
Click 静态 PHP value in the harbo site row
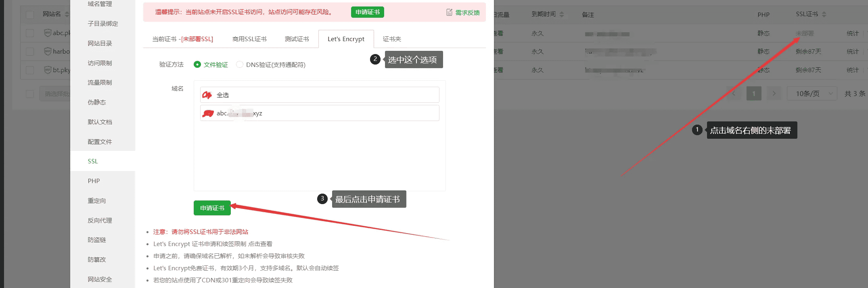[763, 52]
